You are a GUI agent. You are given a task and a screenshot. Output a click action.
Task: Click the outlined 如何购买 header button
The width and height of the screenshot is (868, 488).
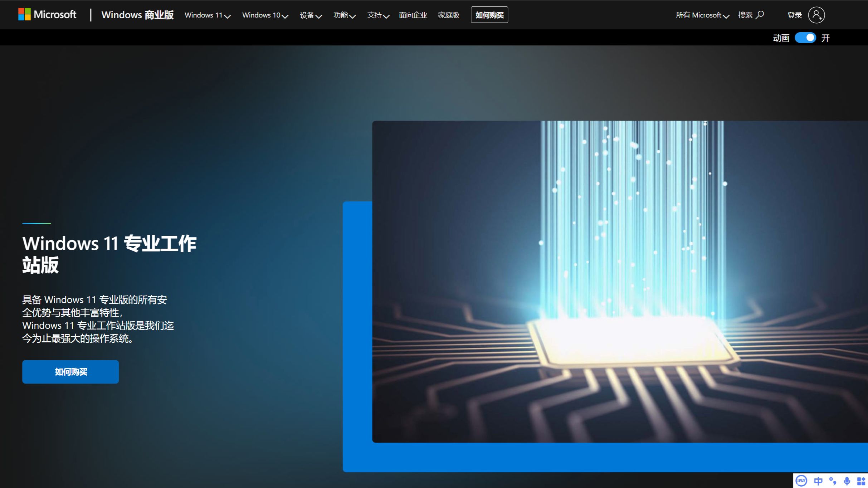coord(489,15)
